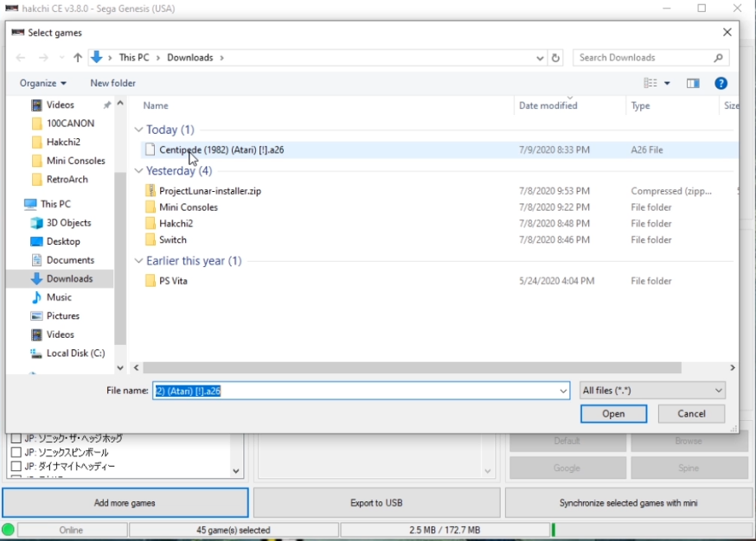Viewport: 756px width, 541px height.
Task: Refresh the Downloads folder listing
Action: (555, 58)
